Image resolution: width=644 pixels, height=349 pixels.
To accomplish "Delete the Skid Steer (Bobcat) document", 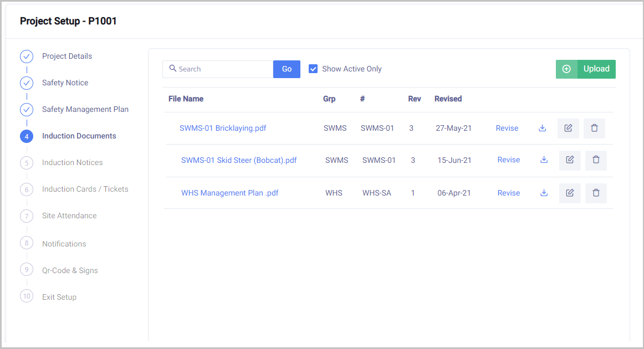I will (596, 160).
